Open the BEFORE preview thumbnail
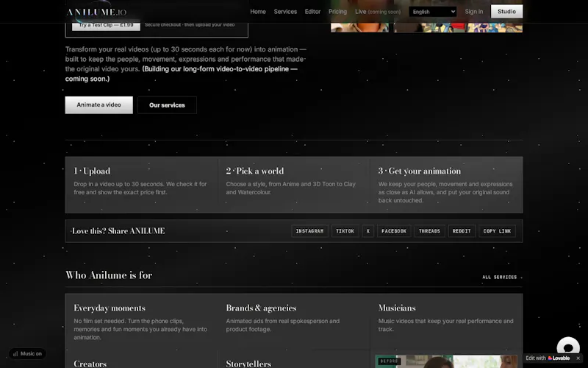 tap(446, 361)
